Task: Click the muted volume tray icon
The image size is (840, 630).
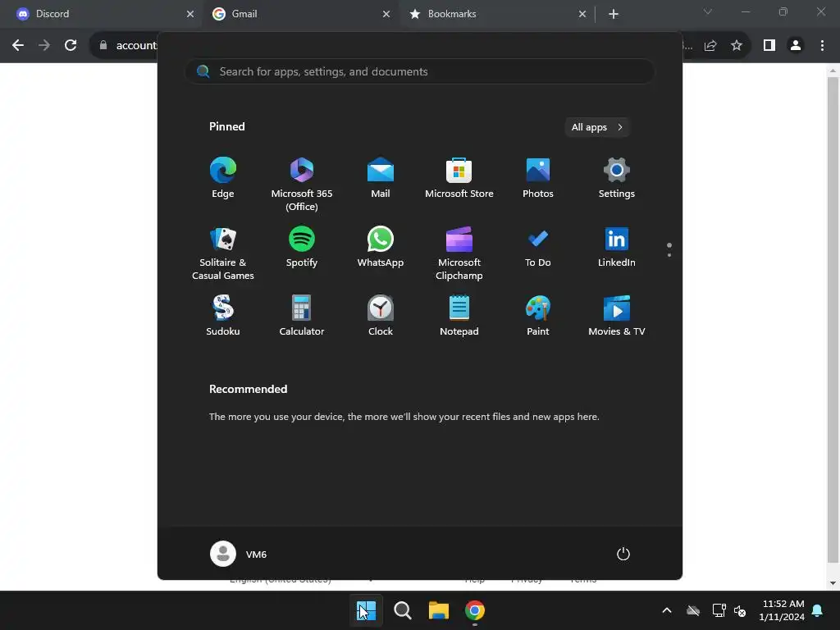Action: click(740, 610)
